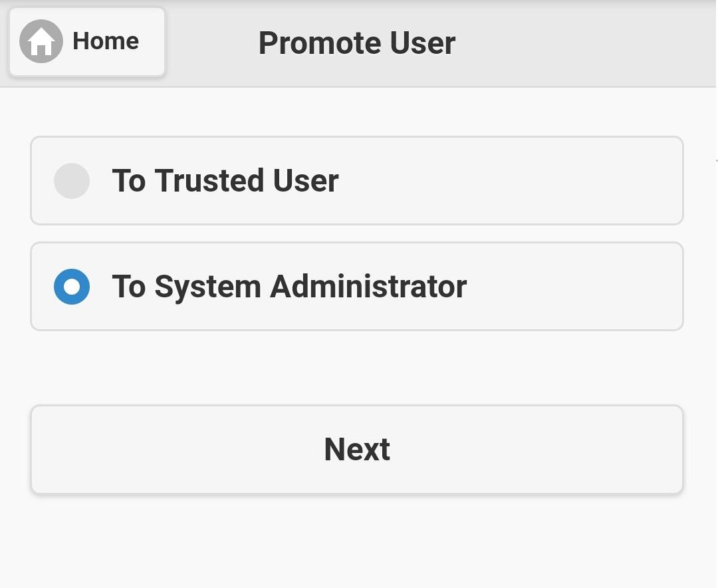Go back using the Home button

coord(86,42)
